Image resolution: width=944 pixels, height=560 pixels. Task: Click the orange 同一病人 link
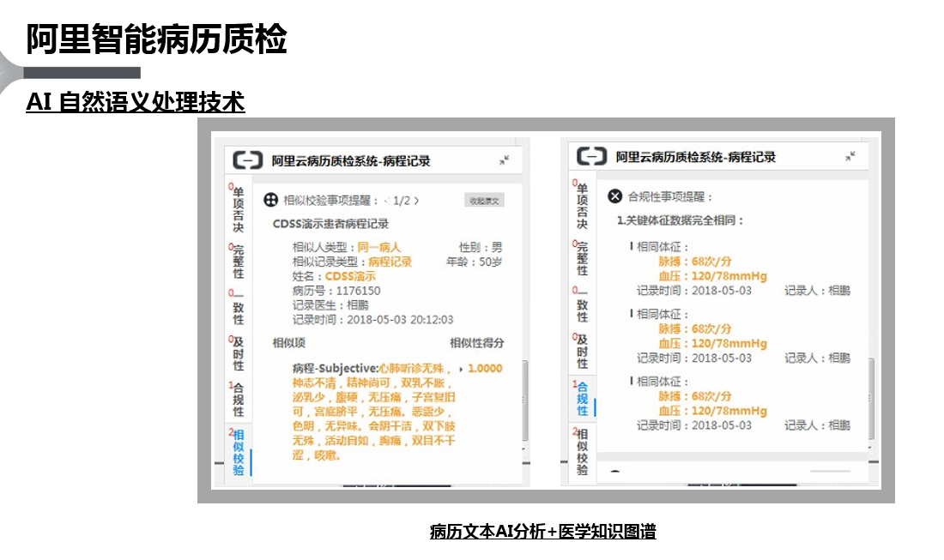[x=379, y=246]
